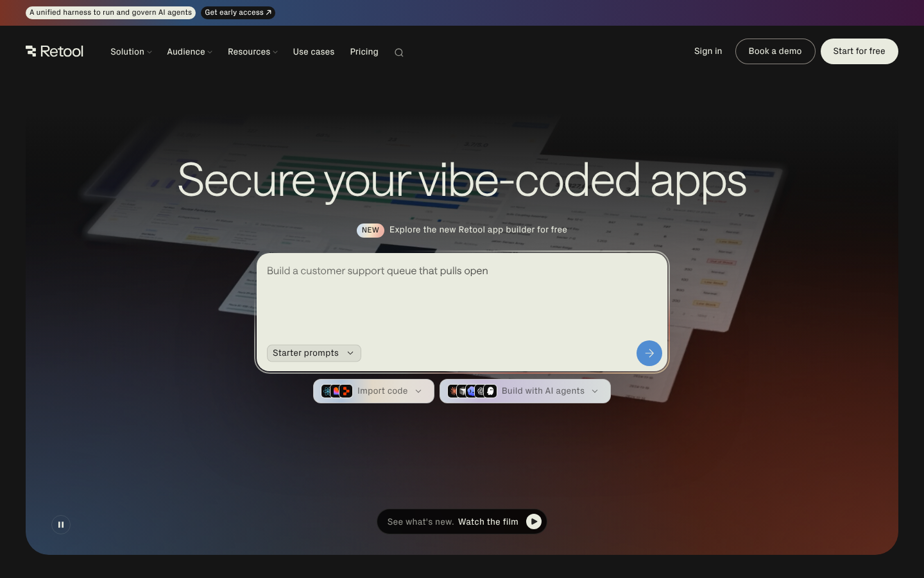The image size is (924, 578).
Task: Open the Pricing page
Action: [364, 52]
